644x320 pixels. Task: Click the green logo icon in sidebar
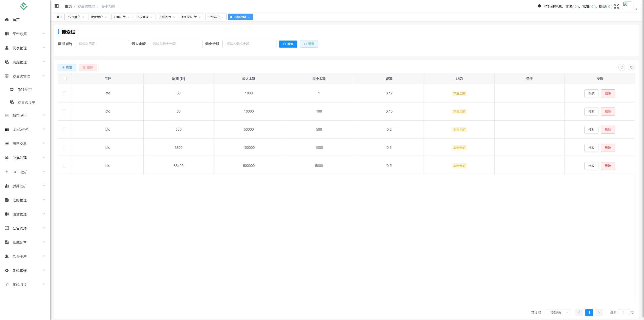(x=24, y=6)
